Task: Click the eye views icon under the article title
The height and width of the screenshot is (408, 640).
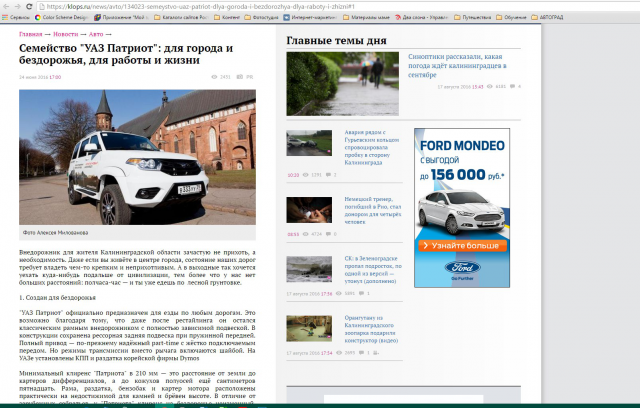Action: (214, 77)
